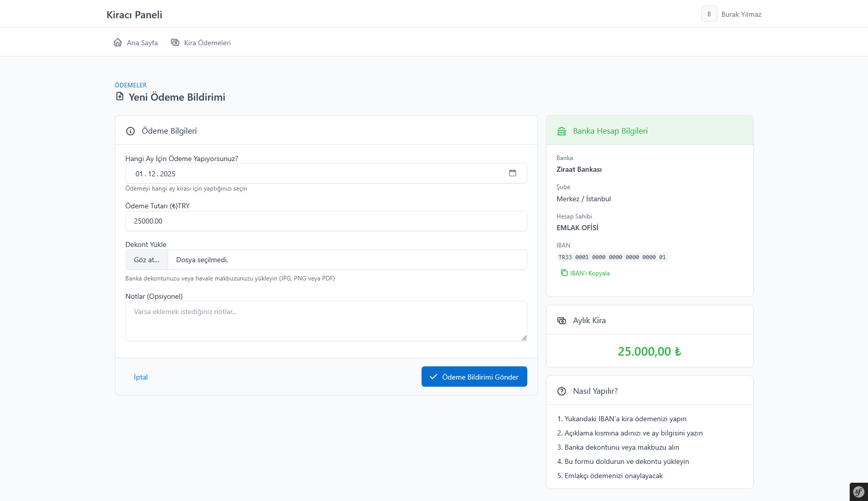Click the Göz at file browse button

pyautogui.click(x=147, y=260)
